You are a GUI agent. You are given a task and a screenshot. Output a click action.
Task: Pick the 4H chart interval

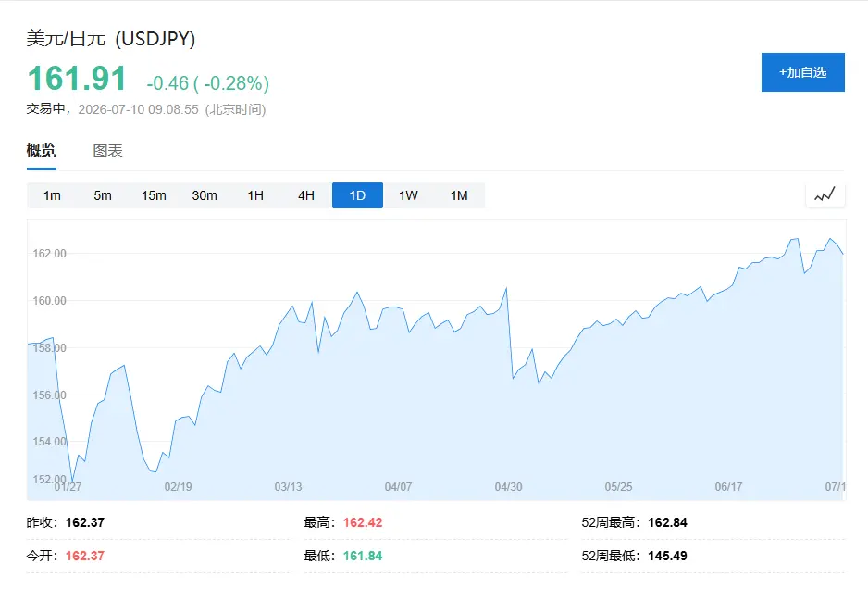306,195
